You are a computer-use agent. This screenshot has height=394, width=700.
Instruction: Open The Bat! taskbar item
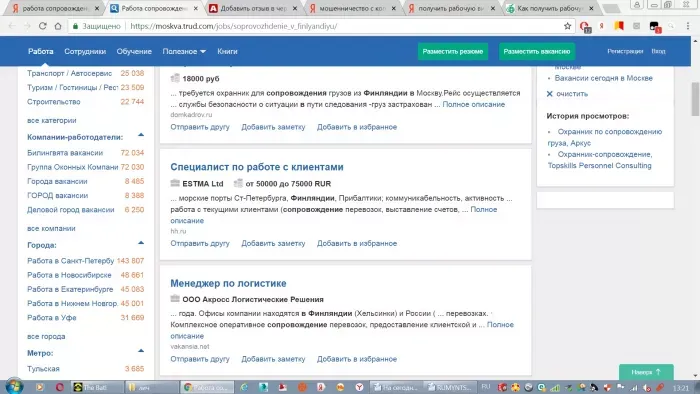coord(97,387)
